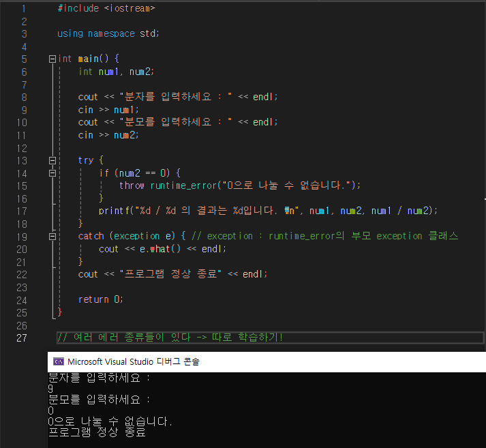Click the #include <iostream> line
This screenshot has height=448, width=486.
pyautogui.click(x=106, y=8)
